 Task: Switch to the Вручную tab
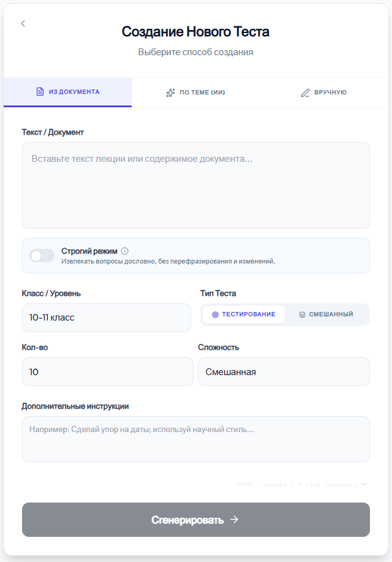[x=324, y=93]
